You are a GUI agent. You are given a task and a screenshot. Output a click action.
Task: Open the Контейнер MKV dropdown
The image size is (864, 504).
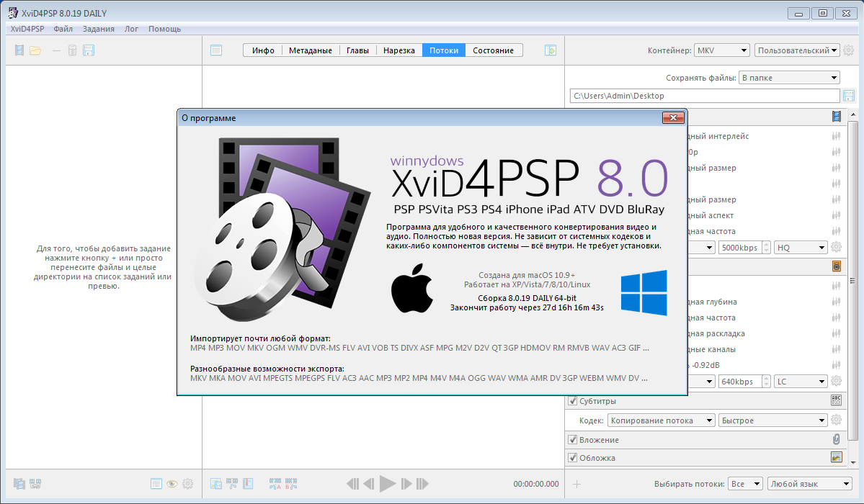tap(722, 50)
